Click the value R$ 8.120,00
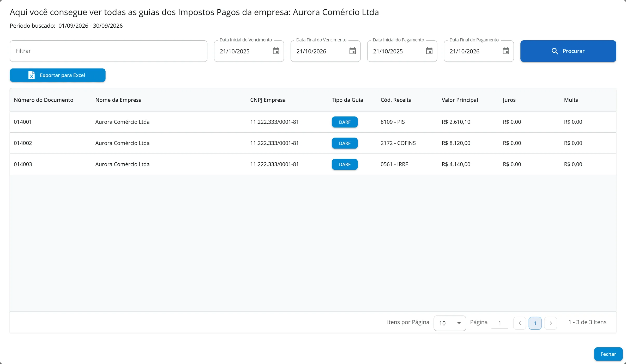The height and width of the screenshot is (364, 626). (x=456, y=143)
